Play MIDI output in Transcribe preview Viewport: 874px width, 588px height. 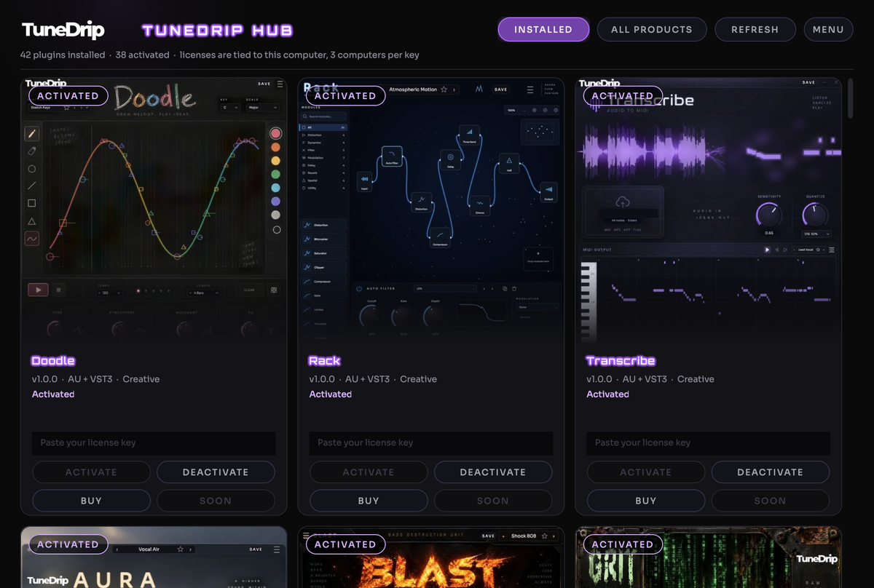click(767, 250)
